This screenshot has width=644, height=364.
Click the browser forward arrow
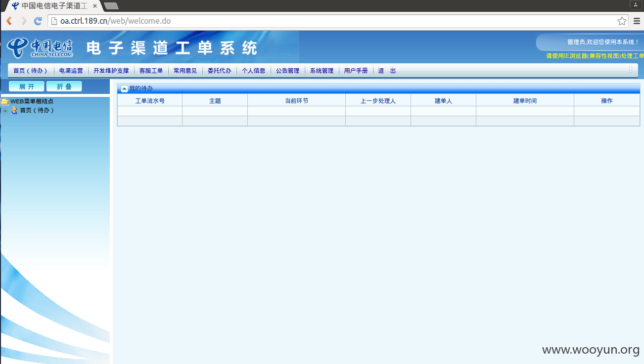[x=23, y=21]
